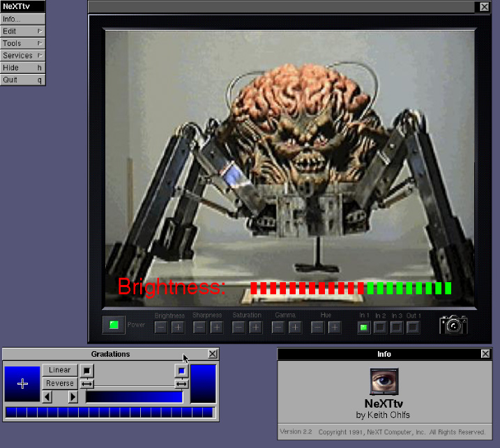Click the NeXTtv menu title

pos(22,6)
